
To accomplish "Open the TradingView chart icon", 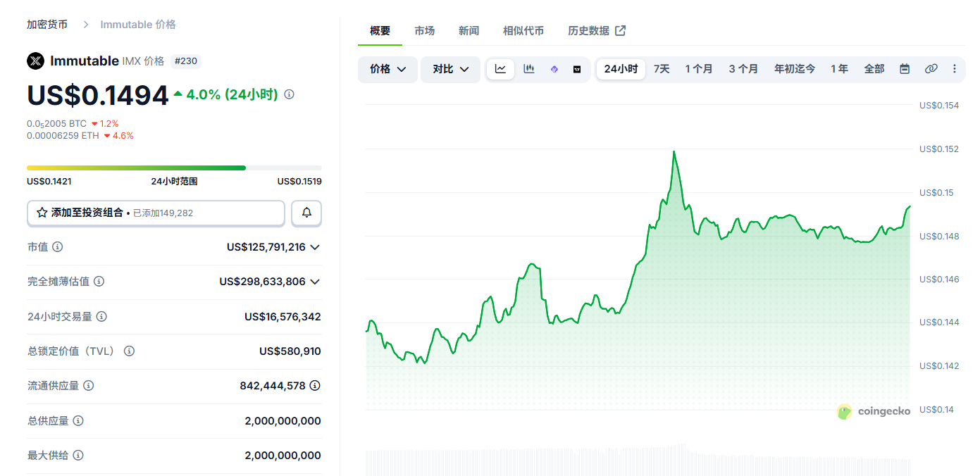I will click(x=577, y=69).
